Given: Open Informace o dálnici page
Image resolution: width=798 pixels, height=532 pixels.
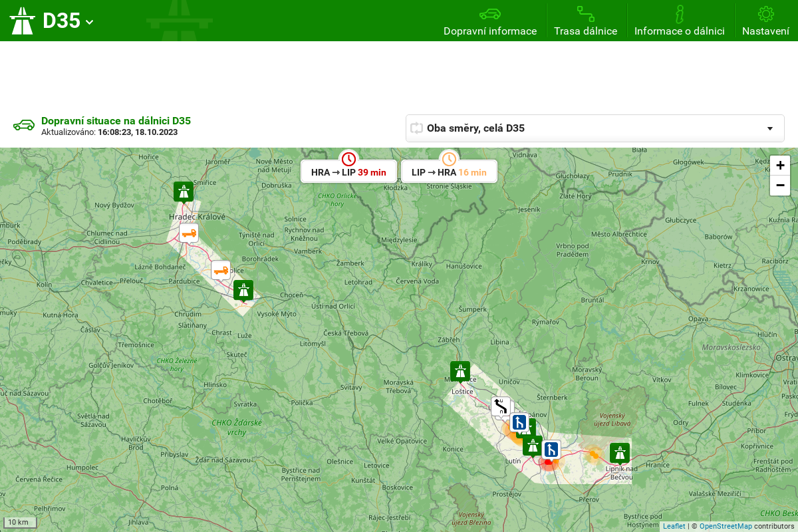Looking at the screenshot, I should click(x=679, y=21).
